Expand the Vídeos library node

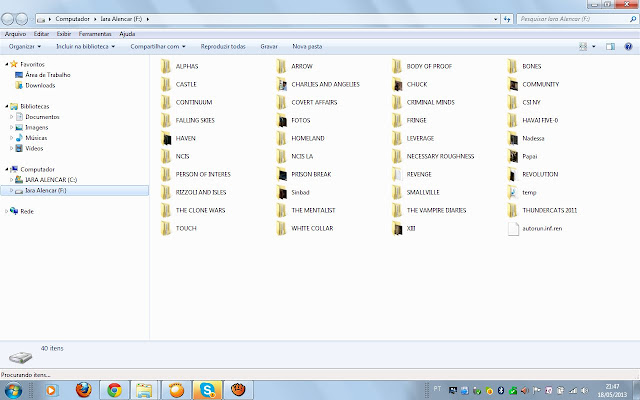coord(11,148)
